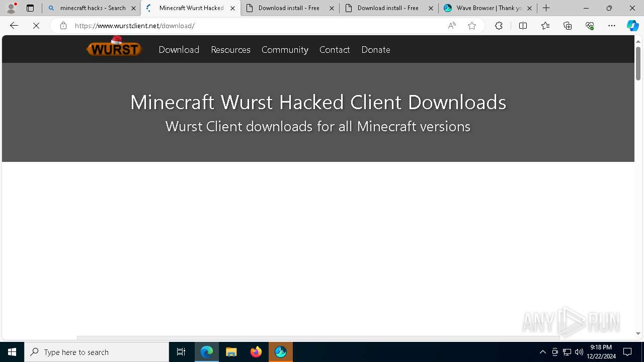Stop loading the current page

point(36,26)
